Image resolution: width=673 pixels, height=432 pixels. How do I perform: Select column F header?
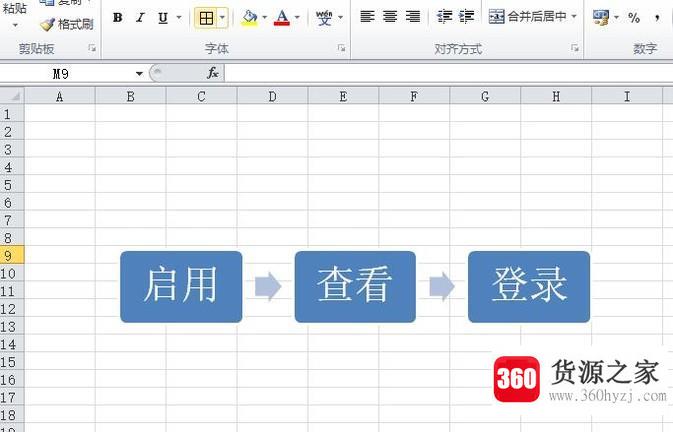tap(414, 97)
